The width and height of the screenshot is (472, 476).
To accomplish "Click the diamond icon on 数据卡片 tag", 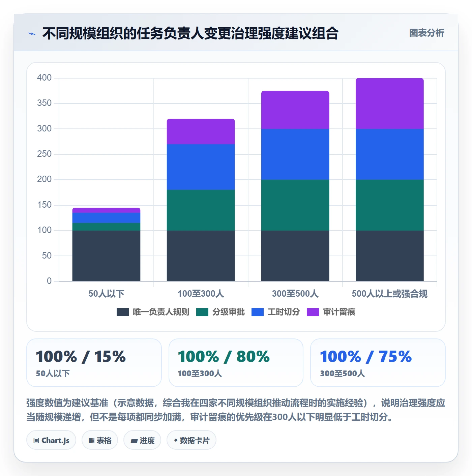I will (176, 440).
